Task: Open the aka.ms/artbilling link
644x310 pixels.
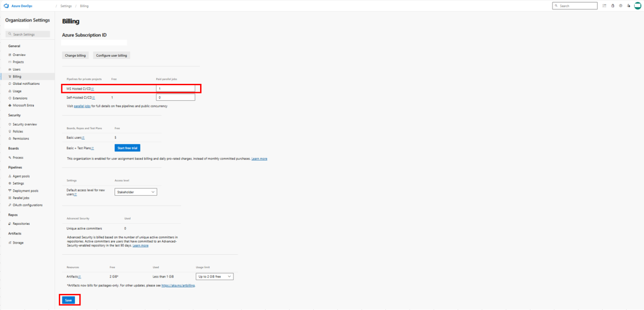Action: (178, 286)
